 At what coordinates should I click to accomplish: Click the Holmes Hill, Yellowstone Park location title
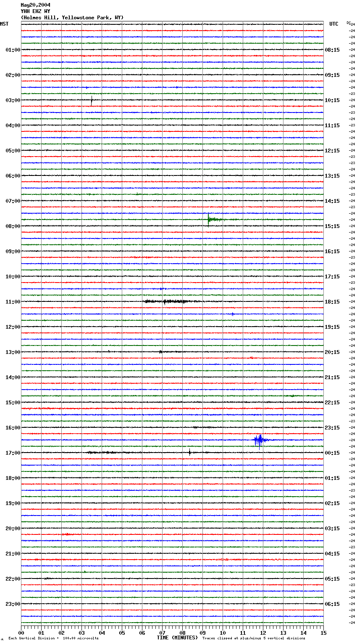point(72,18)
